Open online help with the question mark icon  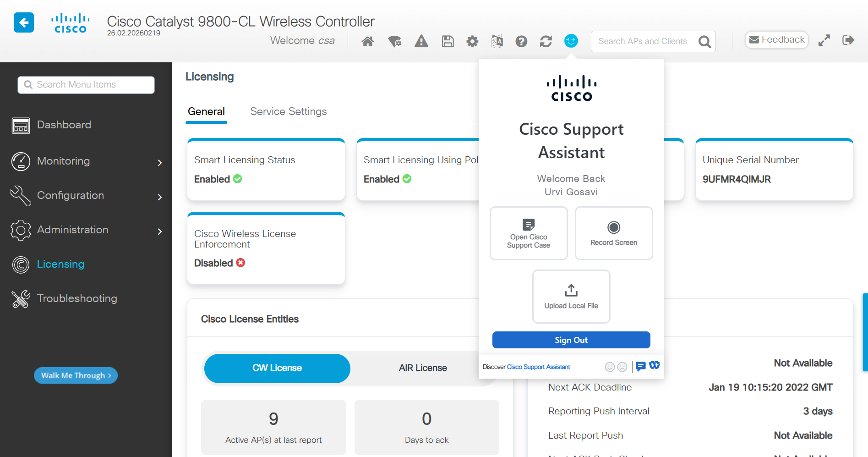pos(521,41)
